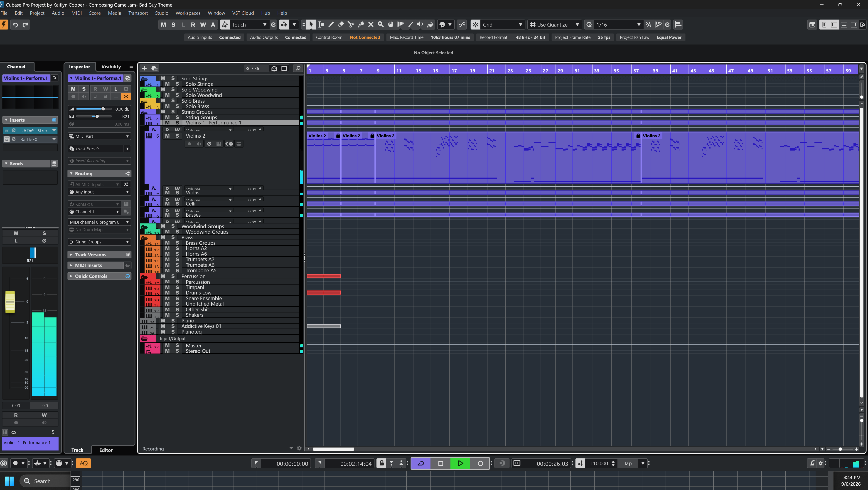Activate the metronome click icon

coord(812,463)
